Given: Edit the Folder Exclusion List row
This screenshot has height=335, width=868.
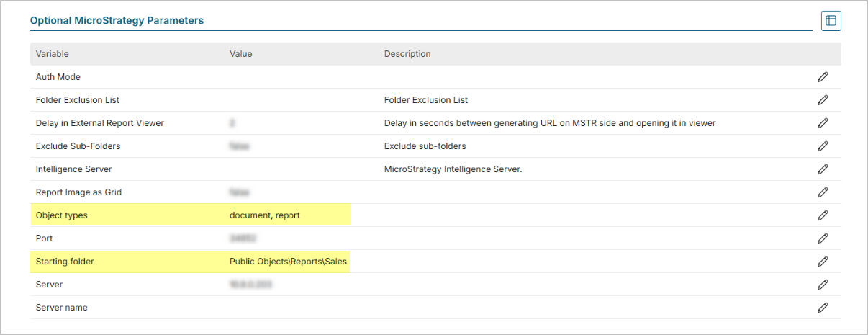Looking at the screenshot, I should [823, 100].
